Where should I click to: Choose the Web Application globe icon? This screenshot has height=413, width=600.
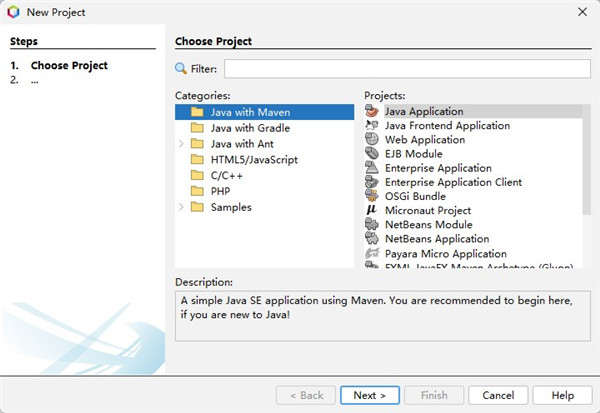click(x=372, y=140)
